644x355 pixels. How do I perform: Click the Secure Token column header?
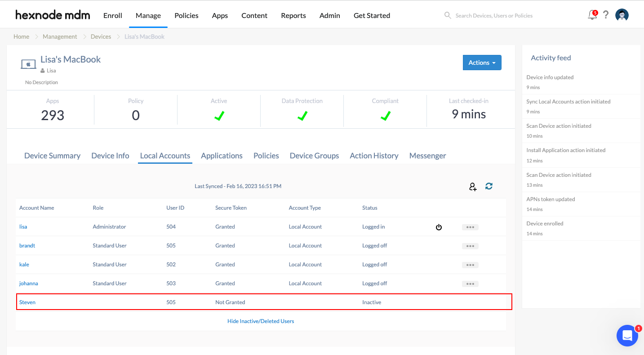231,208
